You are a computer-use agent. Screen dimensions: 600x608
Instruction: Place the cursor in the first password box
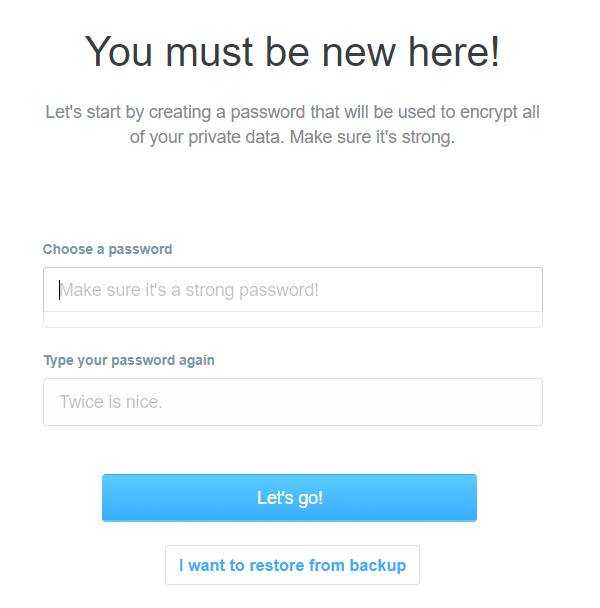pyautogui.click(x=292, y=290)
